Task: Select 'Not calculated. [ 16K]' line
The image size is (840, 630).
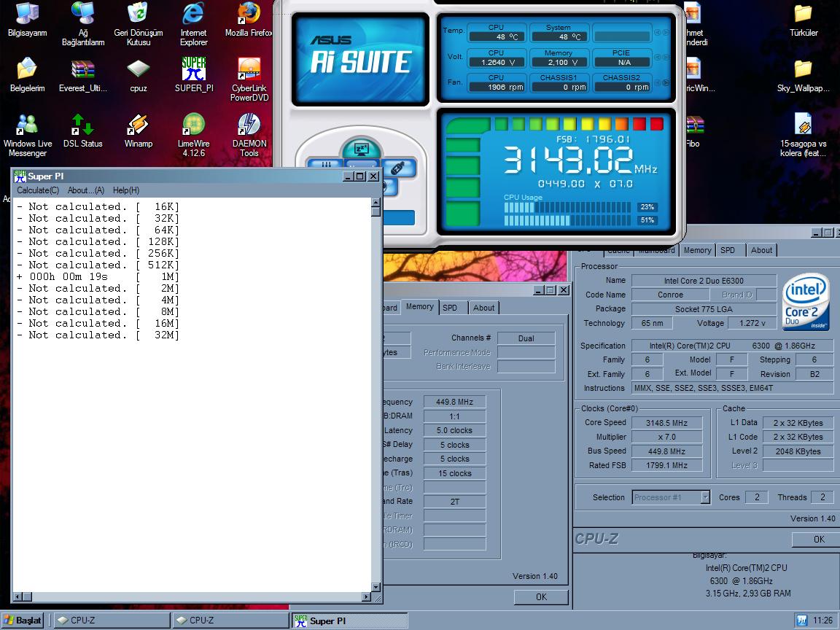Action: tap(98, 206)
